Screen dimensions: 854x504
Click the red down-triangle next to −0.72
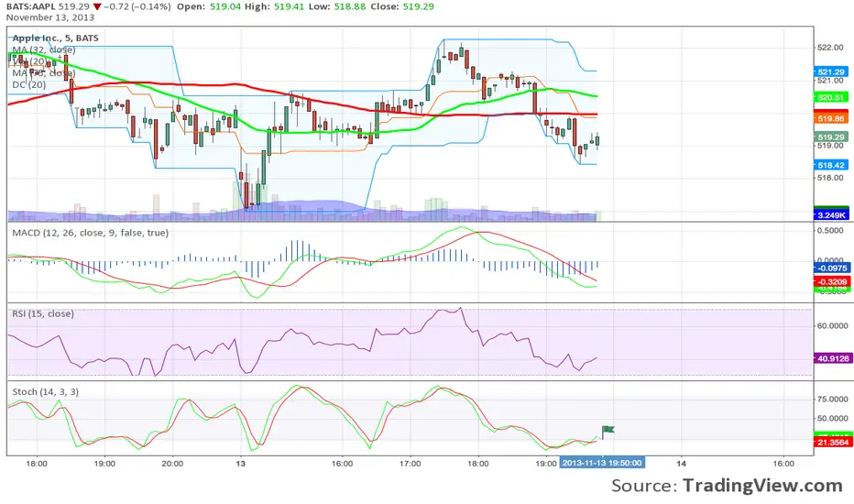click(x=97, y=7)
